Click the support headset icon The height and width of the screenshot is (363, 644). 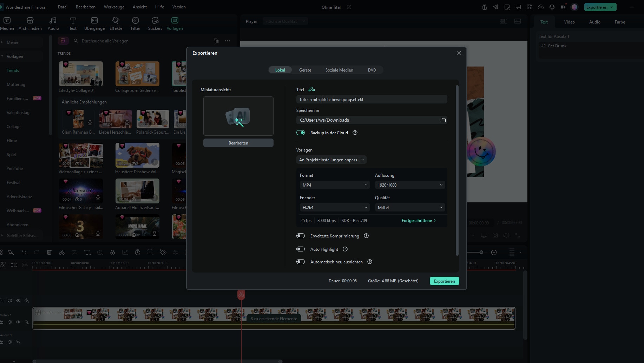(552, 7)
